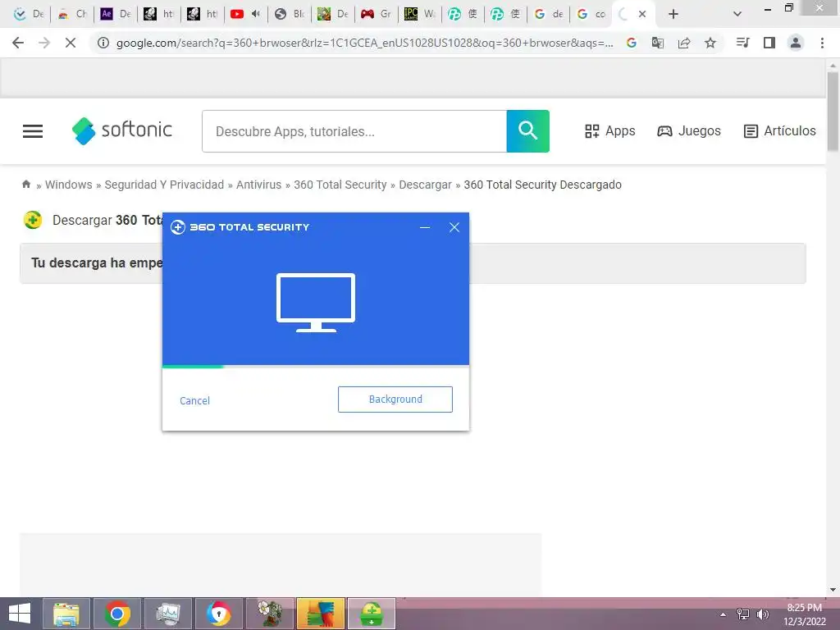The width and height of the screenshot is (840, 630).
Task: Open the Apps section
Action: (609, 131)
